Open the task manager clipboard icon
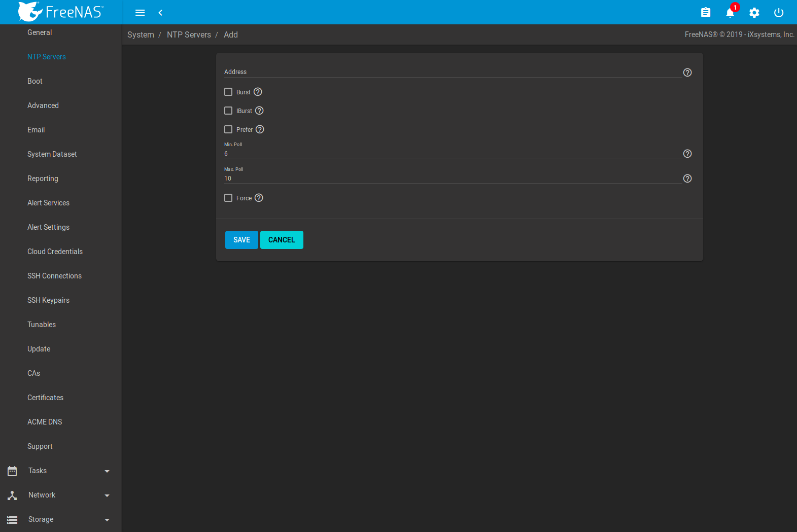This screenshot has width=797, height=532. (x=706, y=13)
